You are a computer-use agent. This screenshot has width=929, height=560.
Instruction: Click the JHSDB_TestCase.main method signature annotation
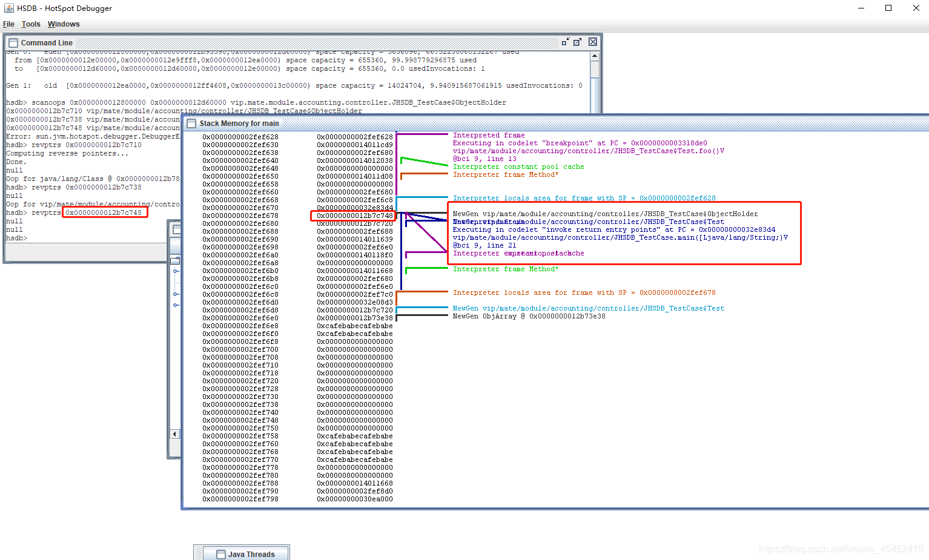(x=620, y=238)
